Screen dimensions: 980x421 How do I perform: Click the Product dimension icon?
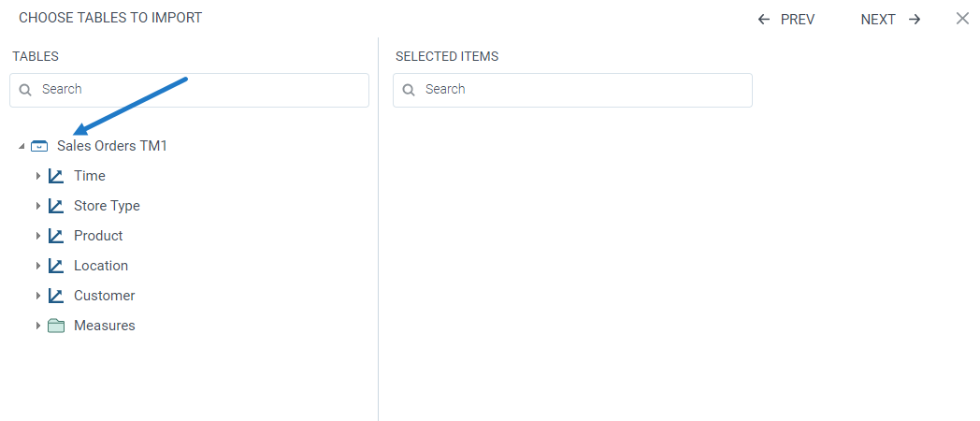point(56,236)
